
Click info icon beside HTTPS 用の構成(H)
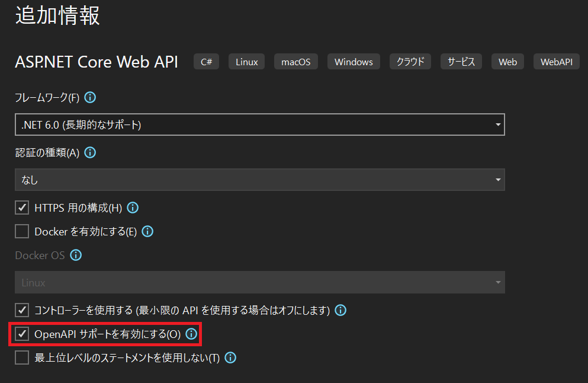[x=133, y=208]
